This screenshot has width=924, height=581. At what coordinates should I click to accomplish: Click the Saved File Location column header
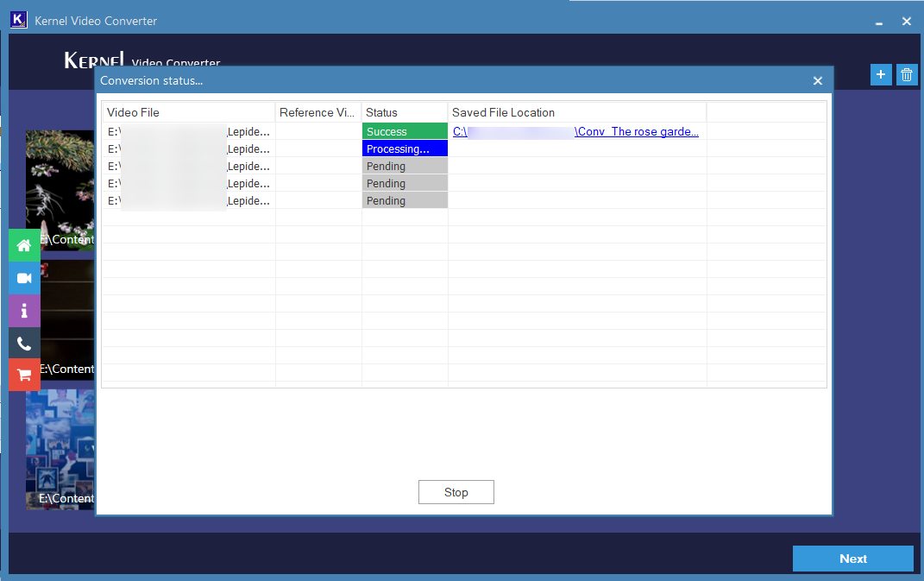(x=576, y=112)
